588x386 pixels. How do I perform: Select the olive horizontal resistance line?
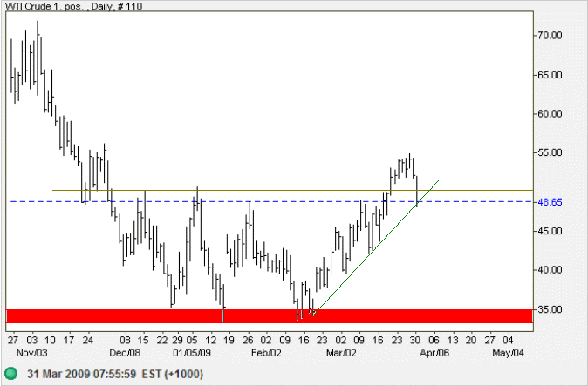[x=292, y=190]
